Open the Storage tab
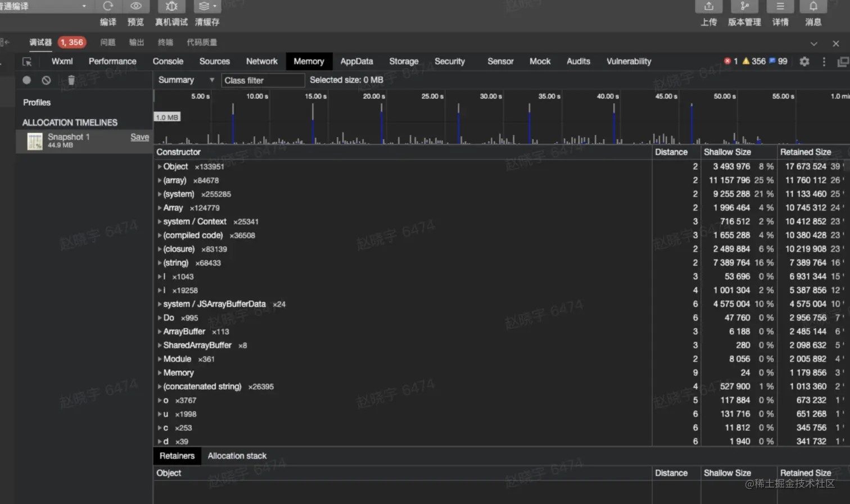Screen dimensions: 850x504 coord(404,61)
